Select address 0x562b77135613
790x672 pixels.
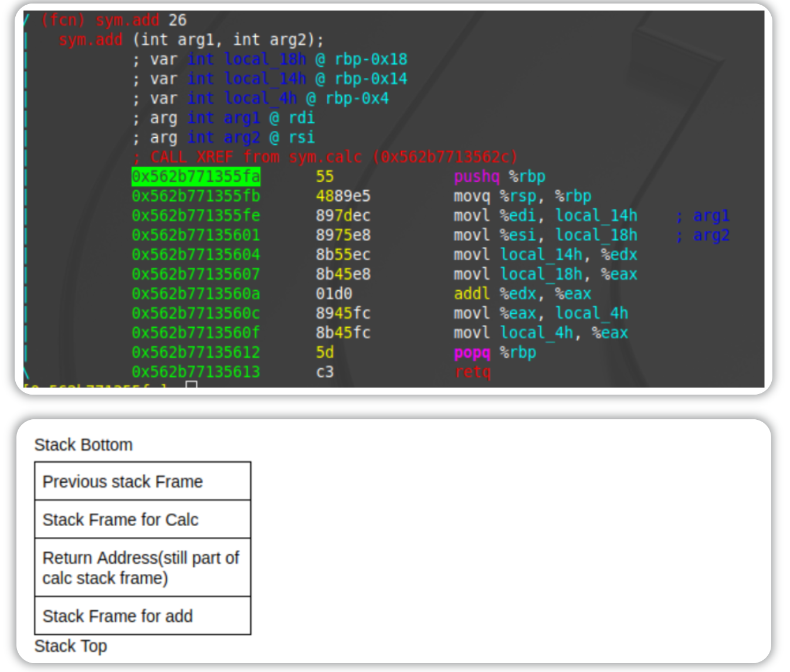point(196,372)
